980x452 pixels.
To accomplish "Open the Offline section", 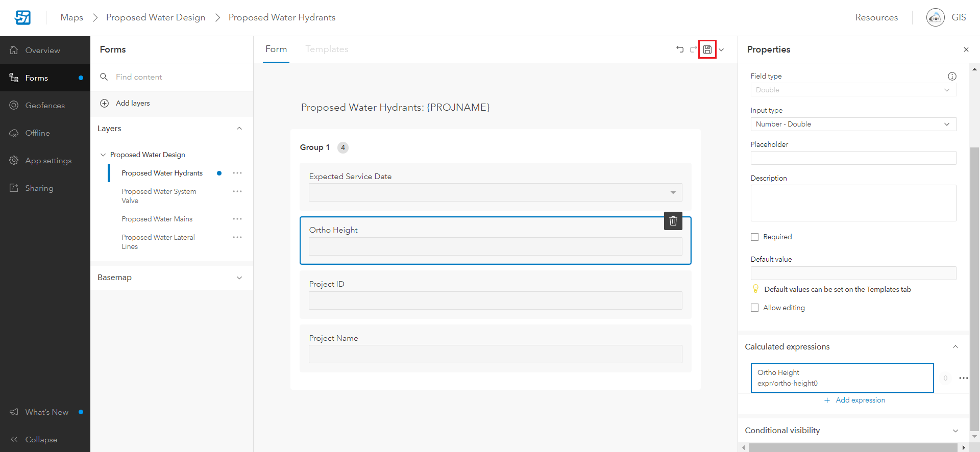I will [x=45, y=133].
